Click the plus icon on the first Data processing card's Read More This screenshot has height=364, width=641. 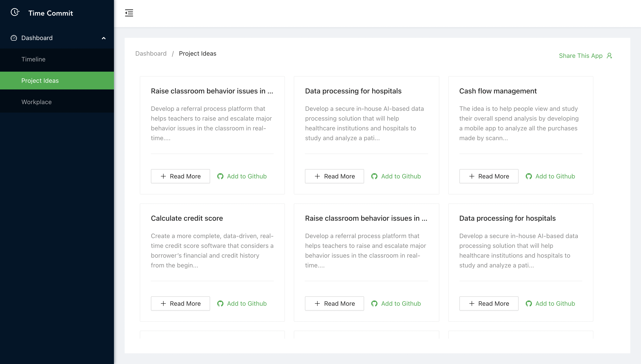click(x=317, y=176)
